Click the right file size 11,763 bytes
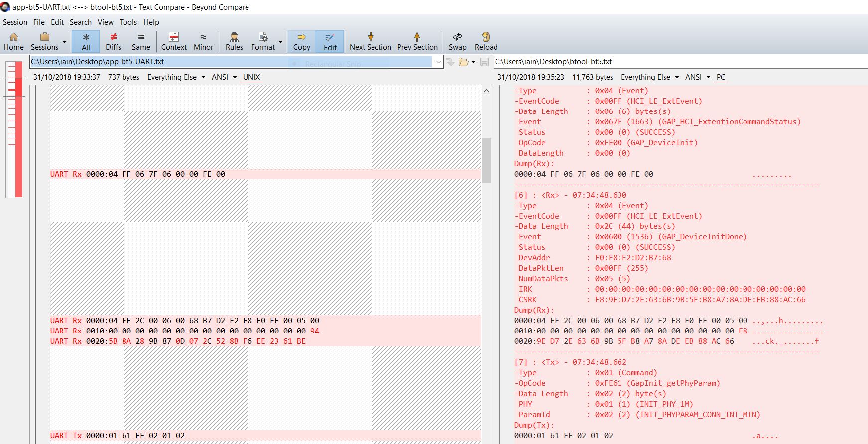The width and height of the screenshot is (868, 444). 593,77
